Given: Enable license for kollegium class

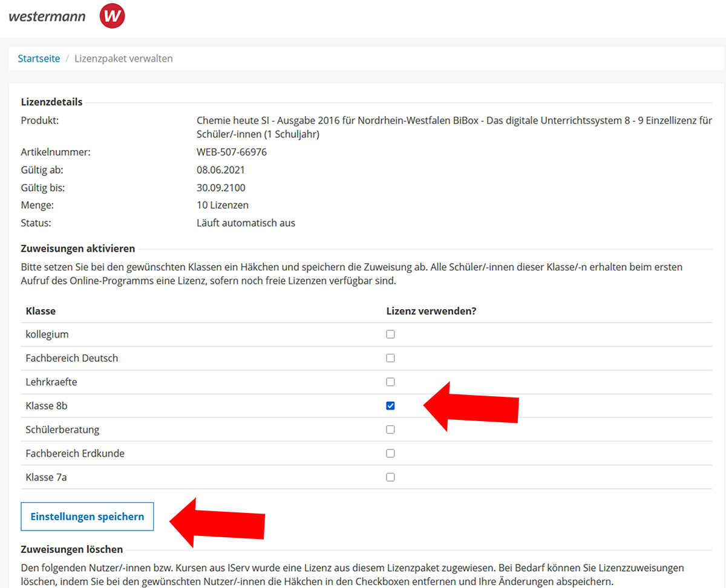Looking at the screenshot, I should pos(390,334).
